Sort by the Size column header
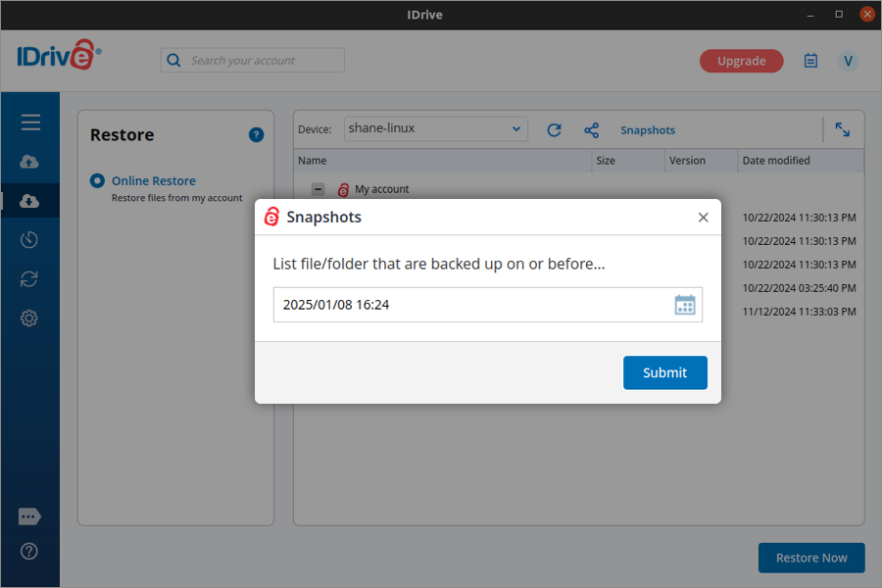Image resolution: width=882 pixels, height=588 pixels. pyautogui.click(x=628, y=161)
